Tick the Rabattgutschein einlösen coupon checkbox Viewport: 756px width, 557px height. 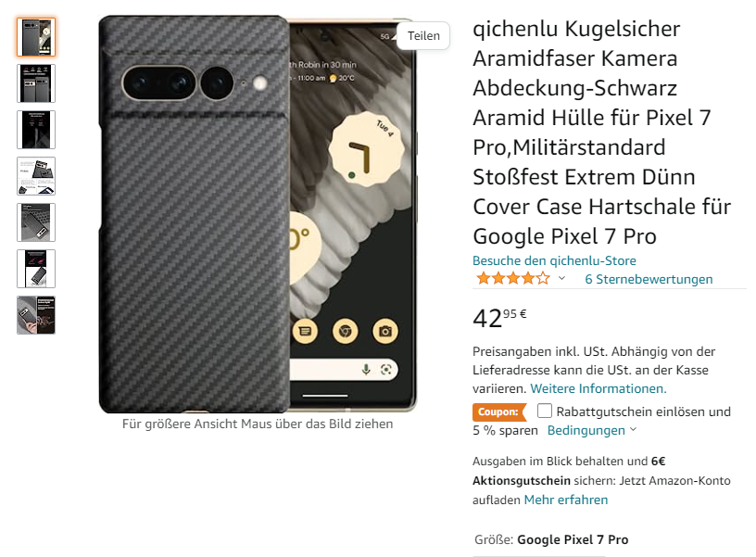(545, 411)
